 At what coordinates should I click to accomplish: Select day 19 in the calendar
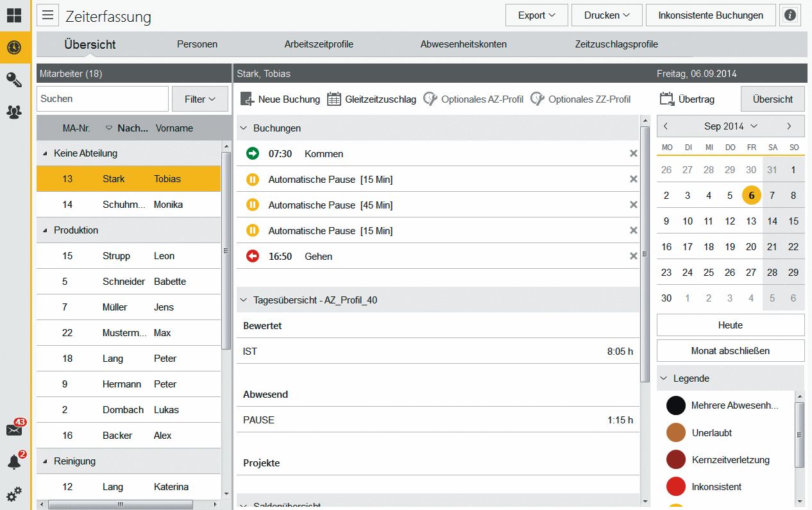[730, 246]
